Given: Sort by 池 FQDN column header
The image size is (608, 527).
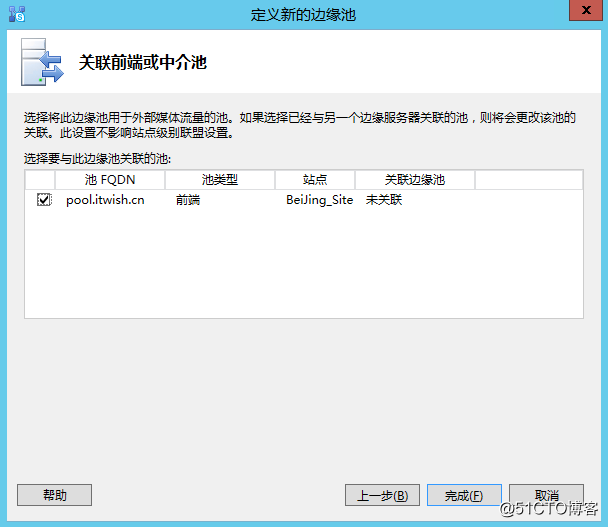Looking at the screenshot, I should click(x=110, y=180).
